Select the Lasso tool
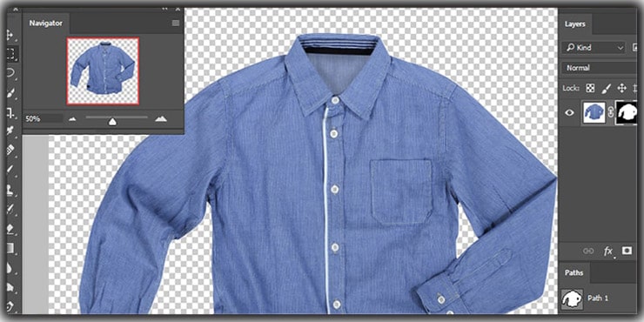 tap(10, 73)
